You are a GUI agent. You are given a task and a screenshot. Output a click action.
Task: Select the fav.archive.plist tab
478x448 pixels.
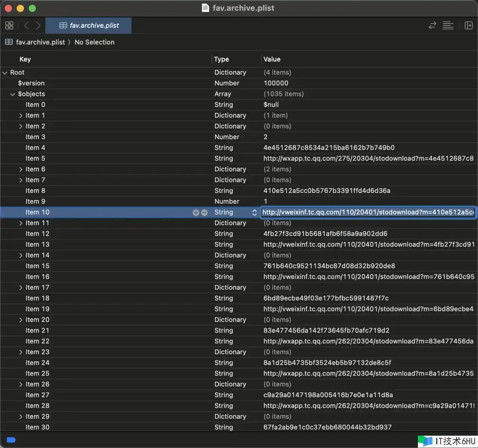click(89, 25)
